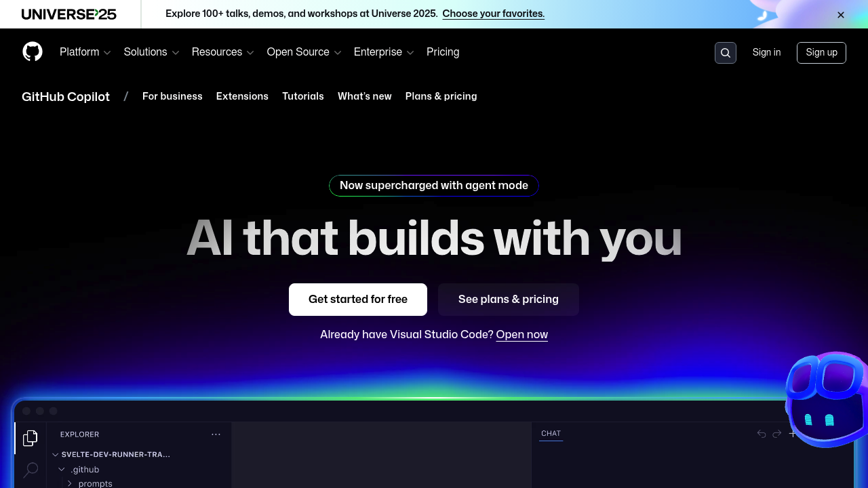Screen dimensions: 868x488
Task: Click the Copilot mascot icon
Action: pos(826,400)
